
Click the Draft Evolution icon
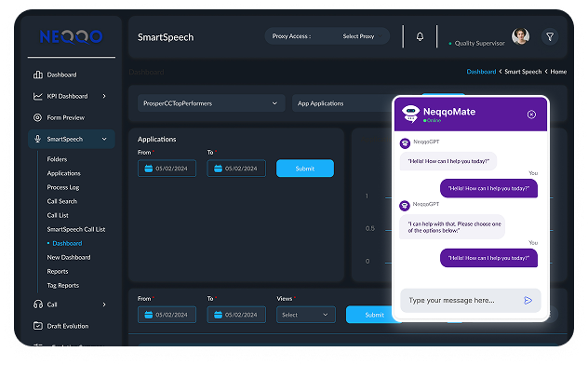(38, 326)
